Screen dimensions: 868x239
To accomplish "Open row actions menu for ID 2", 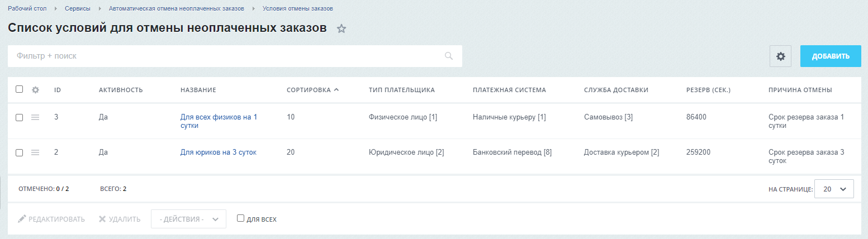I will (x=35, y=152).
